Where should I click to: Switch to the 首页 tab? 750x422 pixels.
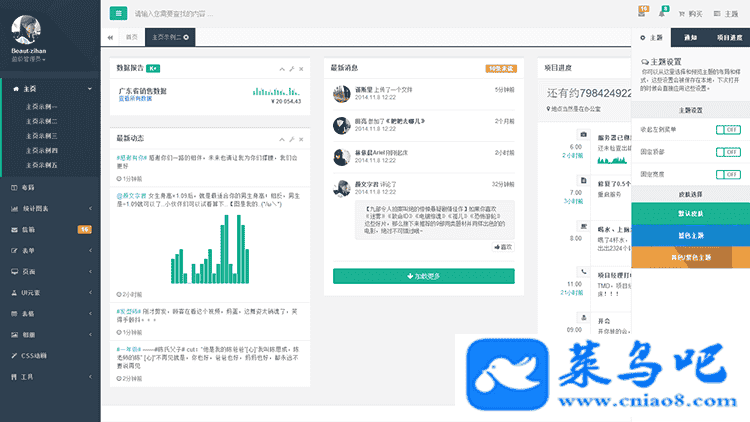(132, 37)
